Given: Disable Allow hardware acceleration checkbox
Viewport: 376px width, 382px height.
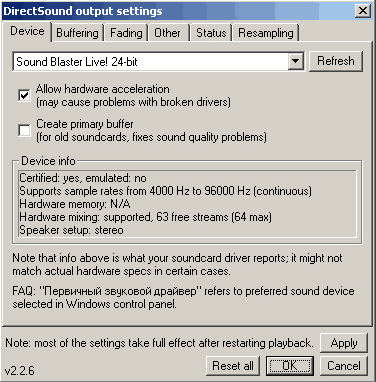Looking at the screenshot, I should coord(24,96).
